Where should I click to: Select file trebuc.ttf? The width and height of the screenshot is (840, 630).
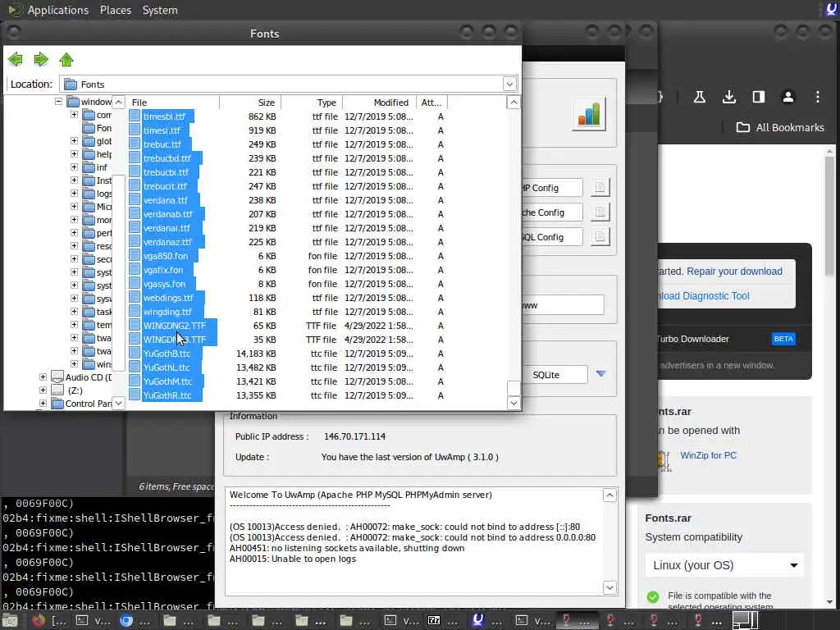[162, 144]
